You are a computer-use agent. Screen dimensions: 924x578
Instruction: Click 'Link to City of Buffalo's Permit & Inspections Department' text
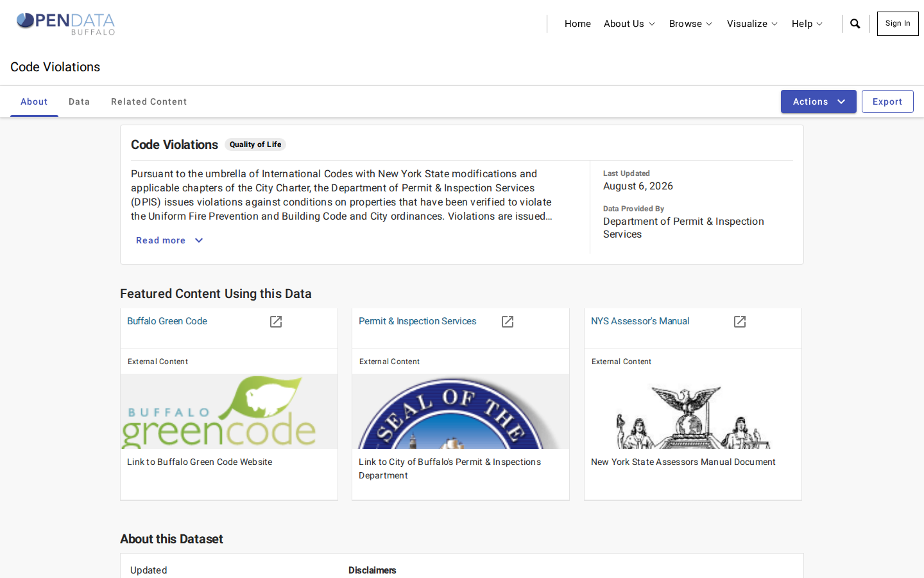point(450,469)
